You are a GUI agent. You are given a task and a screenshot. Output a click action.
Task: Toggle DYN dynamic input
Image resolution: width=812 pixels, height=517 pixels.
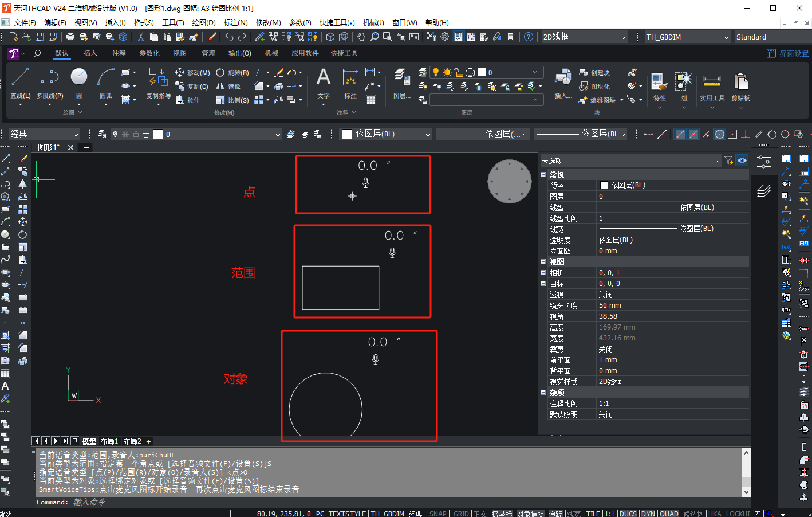(648, 514)
